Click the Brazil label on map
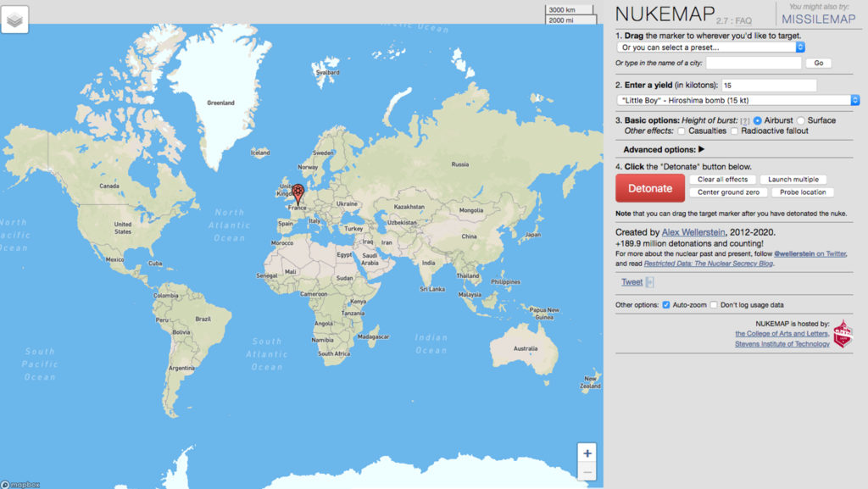 203,320
